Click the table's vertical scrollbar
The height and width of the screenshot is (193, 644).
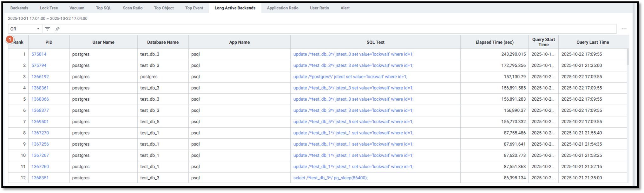(628, 57)
